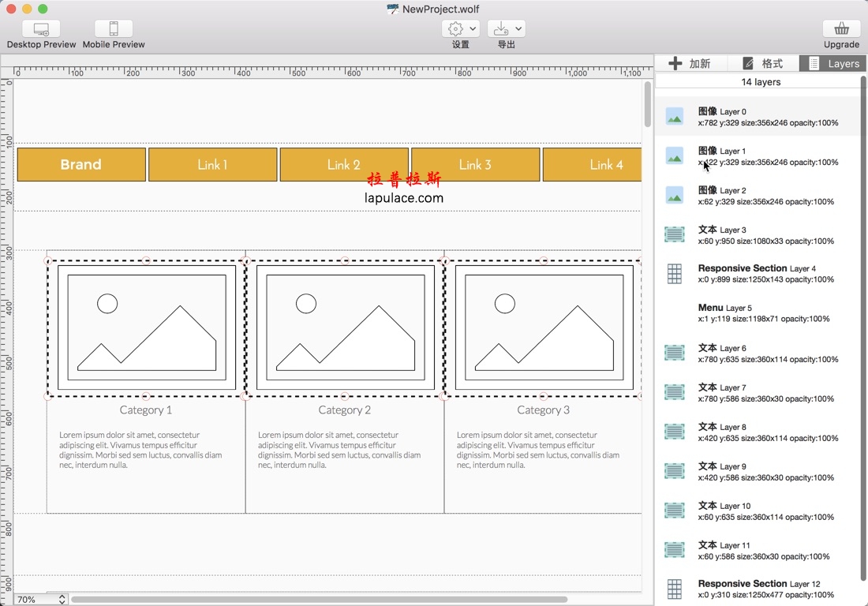Select the text icon of Layer 3
This screenshot has height=606, width=868.
coord(674,234)
